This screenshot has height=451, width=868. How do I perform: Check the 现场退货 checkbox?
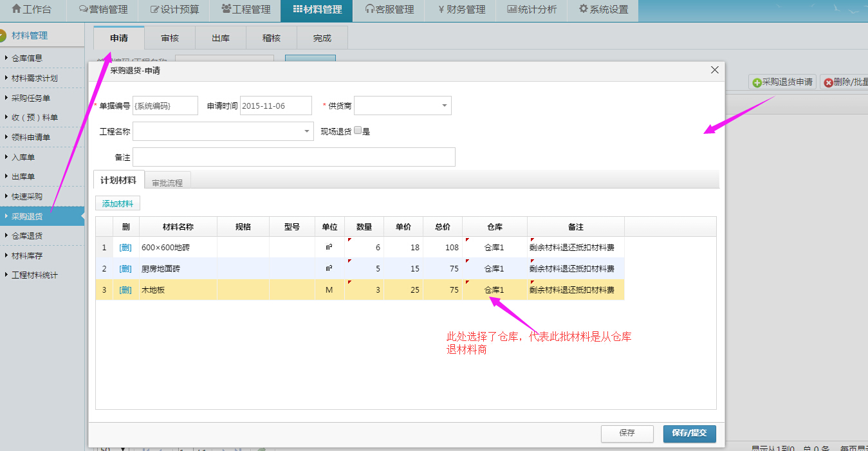coord(358,131)
